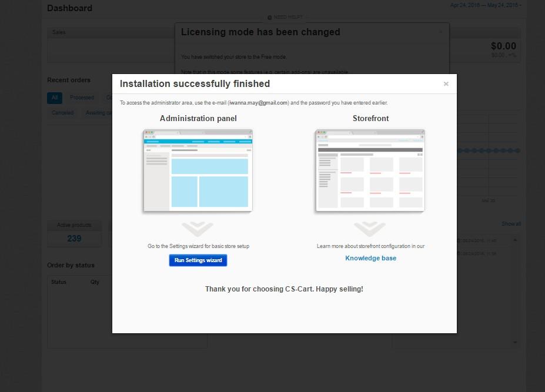Click the Qty column header
545x392 pixels.
[x=95, y=282]
